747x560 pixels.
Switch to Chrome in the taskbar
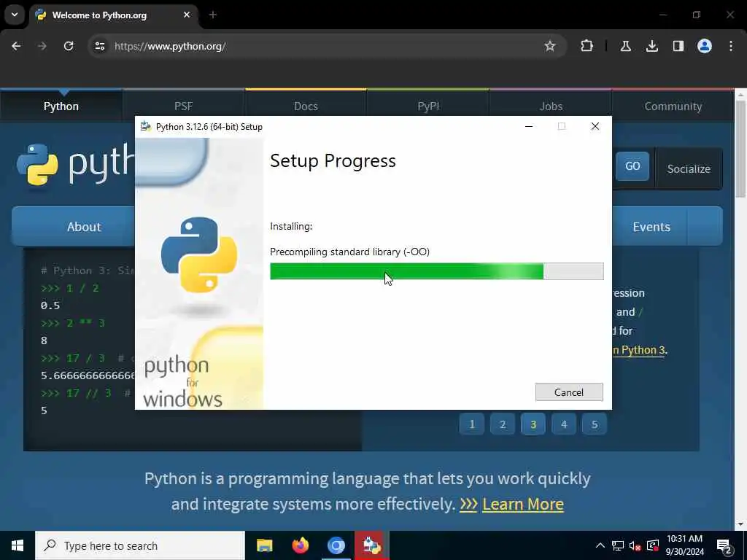point(336,545)
